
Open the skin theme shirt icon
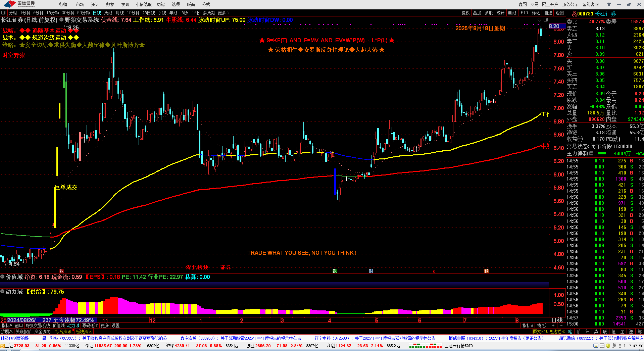coord(609,4)
